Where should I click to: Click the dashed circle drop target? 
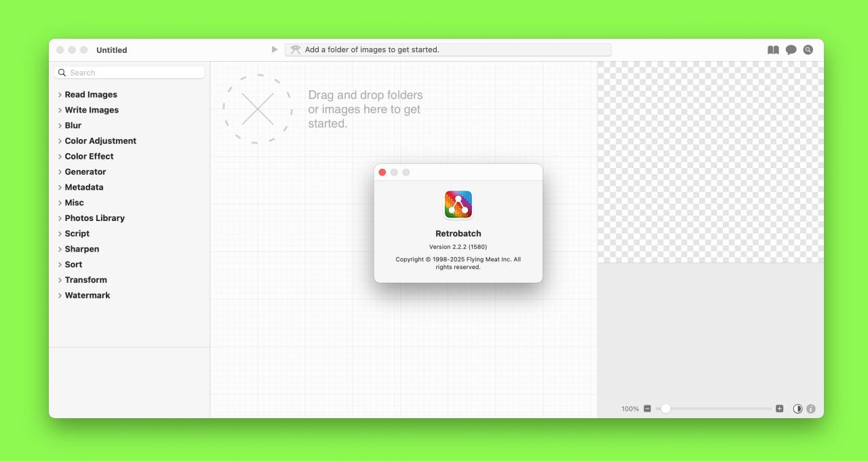[258, 109]
